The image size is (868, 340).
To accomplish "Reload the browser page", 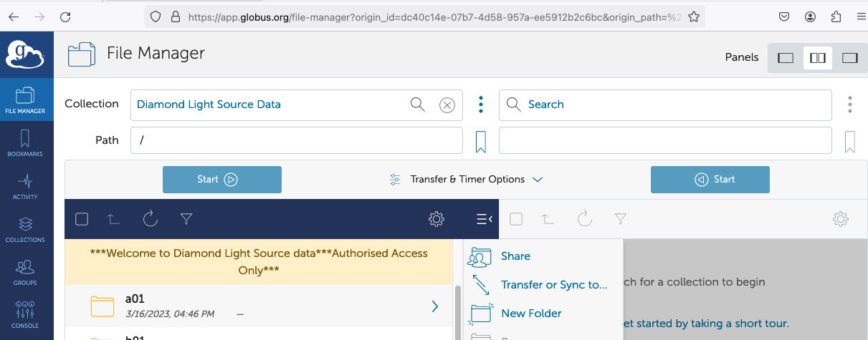I will pyautogui.click(x=65, y=16).
